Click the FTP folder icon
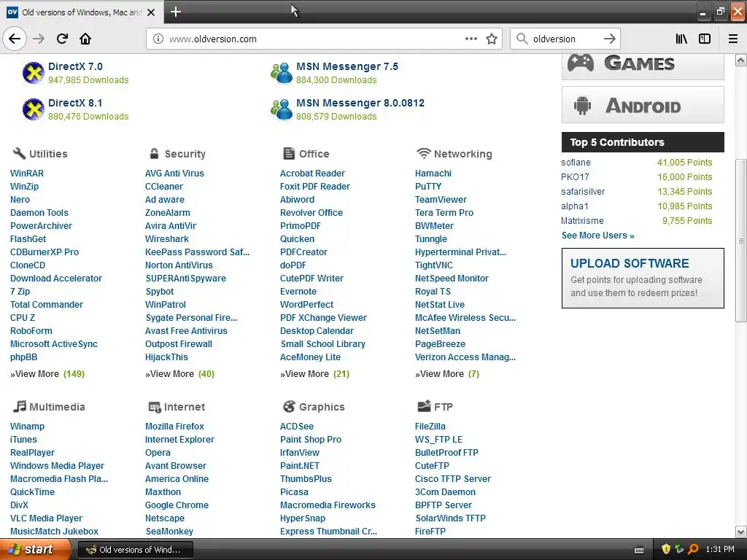This screenshot has height=560, width=747. pos(424,405)
